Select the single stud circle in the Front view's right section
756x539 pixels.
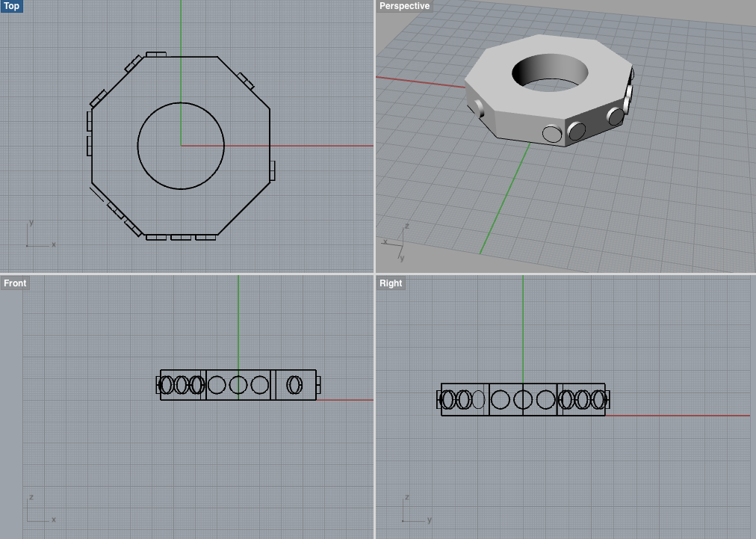[x=294, y=385]
